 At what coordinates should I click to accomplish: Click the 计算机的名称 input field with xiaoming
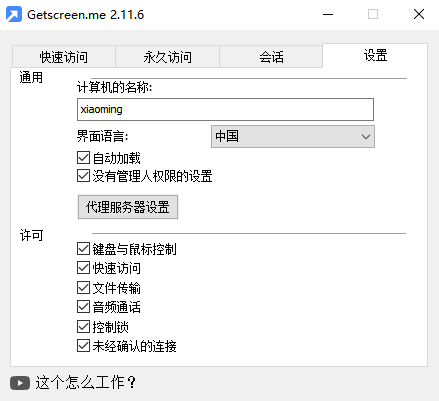[225, 109]
